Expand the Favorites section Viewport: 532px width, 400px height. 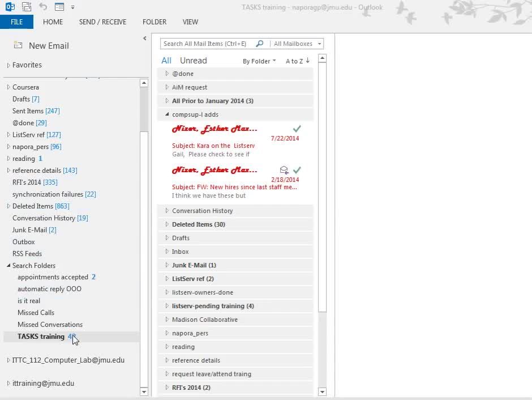(8, 65)
